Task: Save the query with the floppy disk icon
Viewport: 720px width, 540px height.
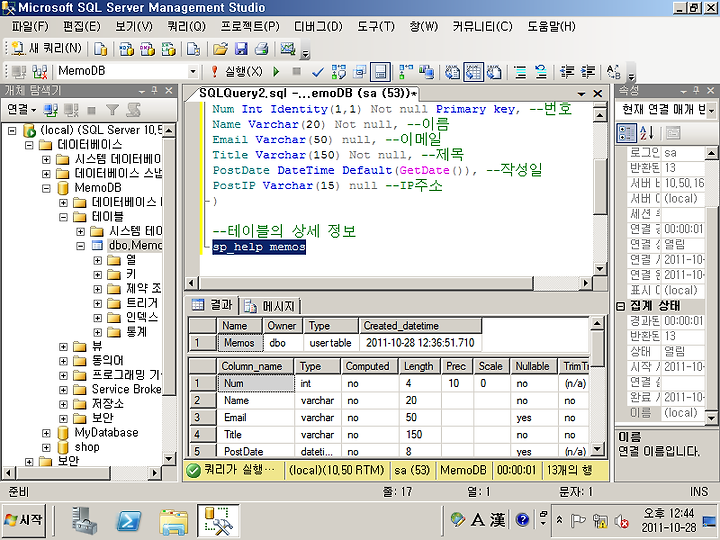Action: (241, 49)
